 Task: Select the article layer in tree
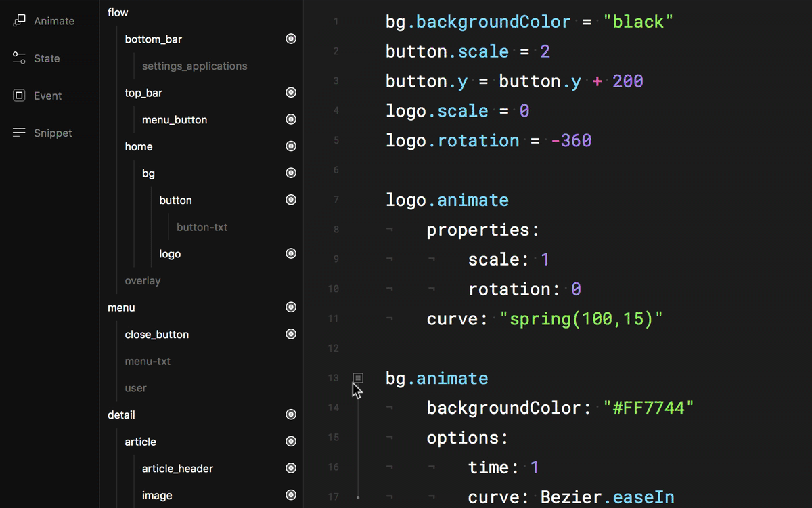[140, 442]
